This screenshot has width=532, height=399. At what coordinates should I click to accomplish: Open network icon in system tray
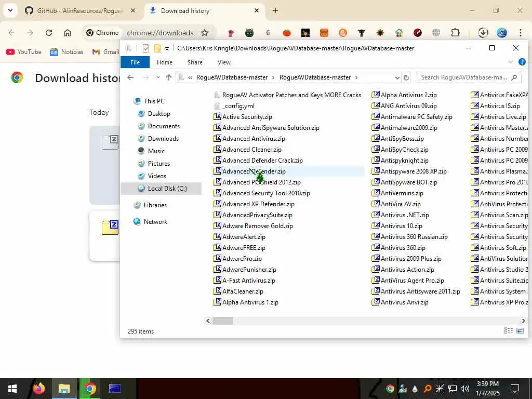tap(453, 389)
